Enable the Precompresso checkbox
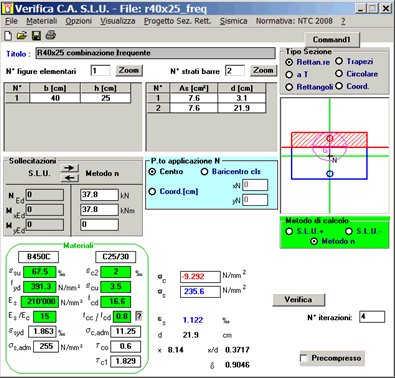Image resolution: width=395 pixels, height=378 pixels. [x=304, y=358]
